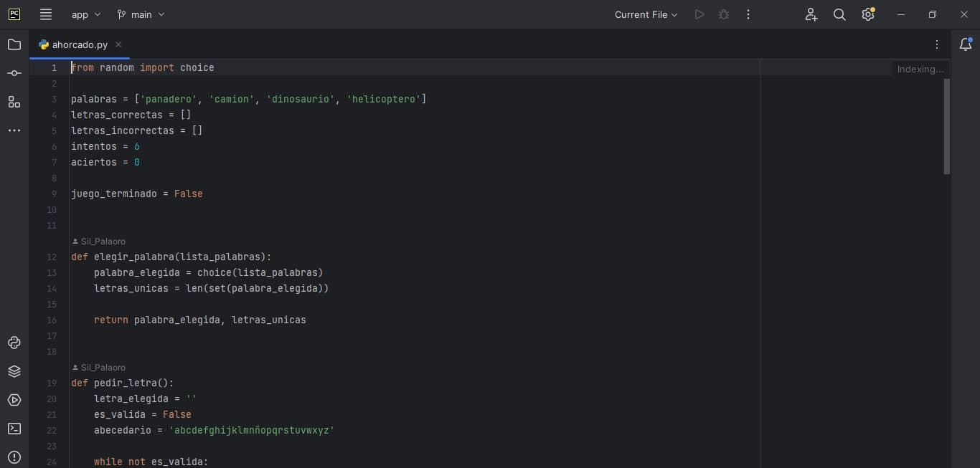Viewport: 980px width, 468px height.
Task: Click 'while not es_valida' line
Action: point(151,462)
